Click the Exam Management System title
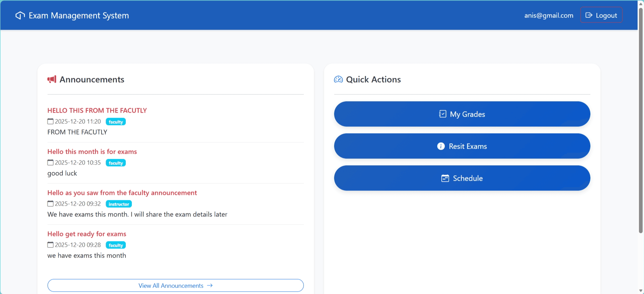The width and height of the screenshot is (644, 294). 79,16
